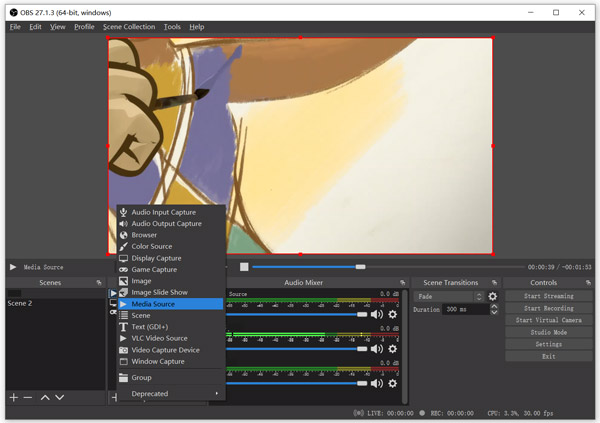The height and width of the screenshot is (423, 600).
Task: Click the video preview canvas
Action: pos(300,146)
